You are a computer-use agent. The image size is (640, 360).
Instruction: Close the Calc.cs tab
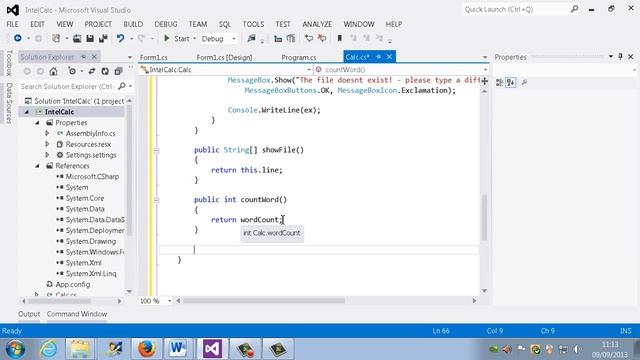coord(389,57)
